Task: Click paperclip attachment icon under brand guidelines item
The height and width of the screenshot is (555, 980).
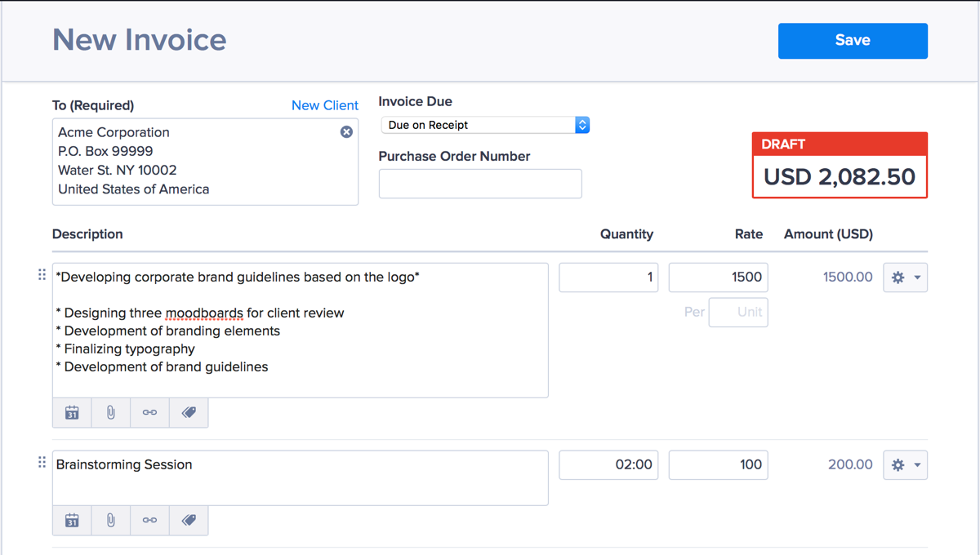Action: 111,413
